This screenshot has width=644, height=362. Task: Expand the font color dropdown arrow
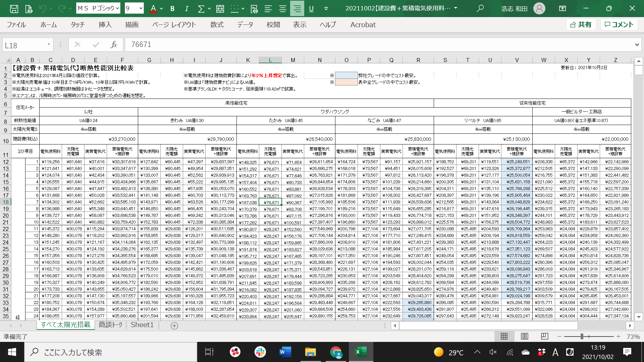161,9
